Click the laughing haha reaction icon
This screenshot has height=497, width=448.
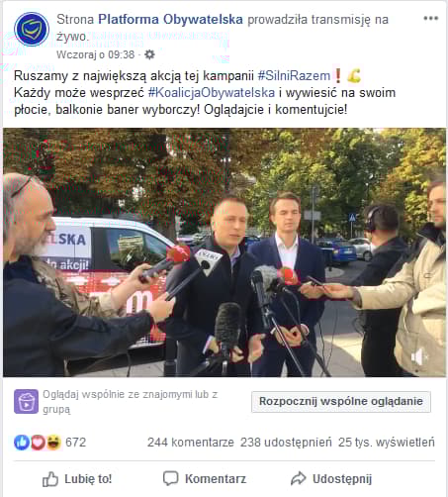53,443
